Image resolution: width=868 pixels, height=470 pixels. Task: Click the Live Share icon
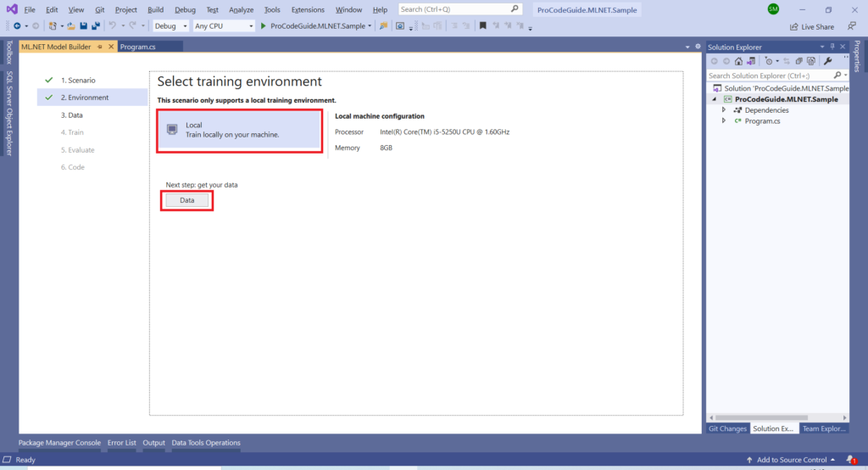(x=793, y=26)
